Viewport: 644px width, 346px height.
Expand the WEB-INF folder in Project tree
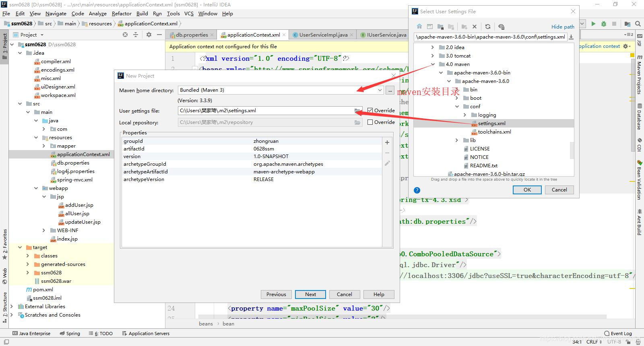coord(44,230)
